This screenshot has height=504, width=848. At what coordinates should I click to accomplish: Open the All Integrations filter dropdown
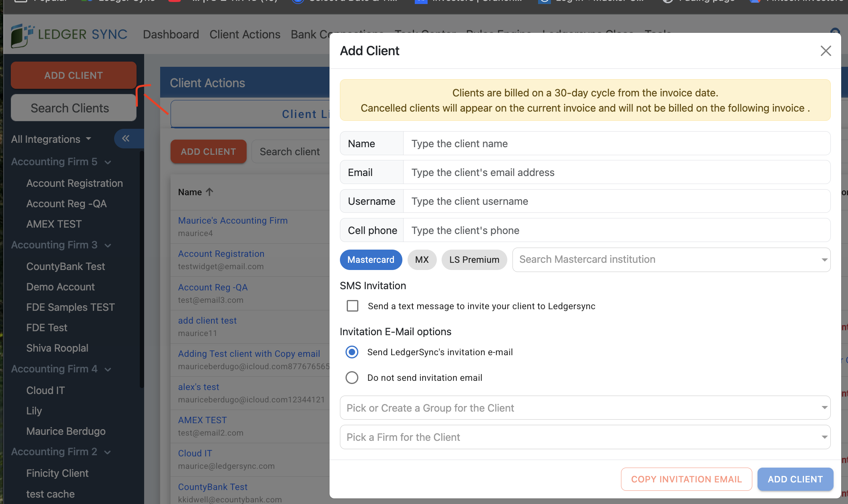51,139
